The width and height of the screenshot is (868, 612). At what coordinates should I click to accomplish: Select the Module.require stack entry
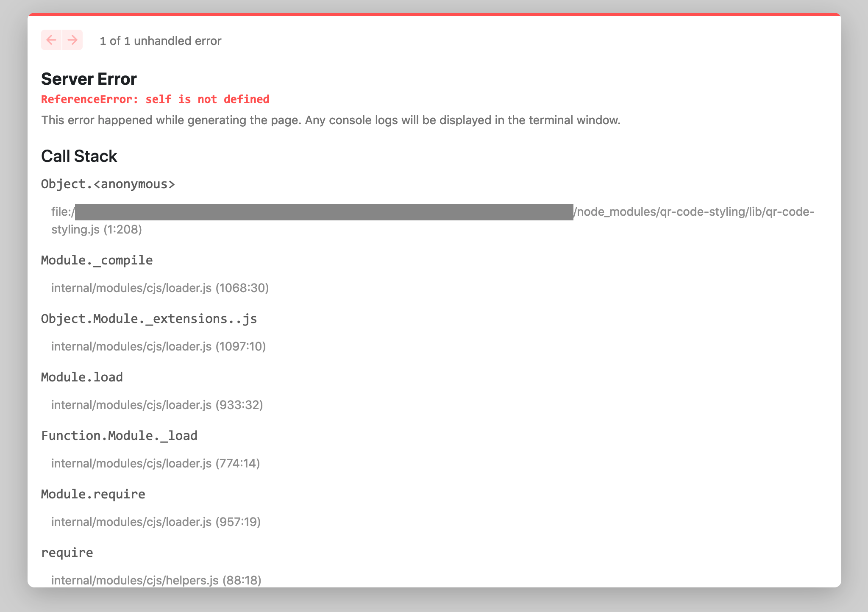pyautogui.click(x=92, y=494)
